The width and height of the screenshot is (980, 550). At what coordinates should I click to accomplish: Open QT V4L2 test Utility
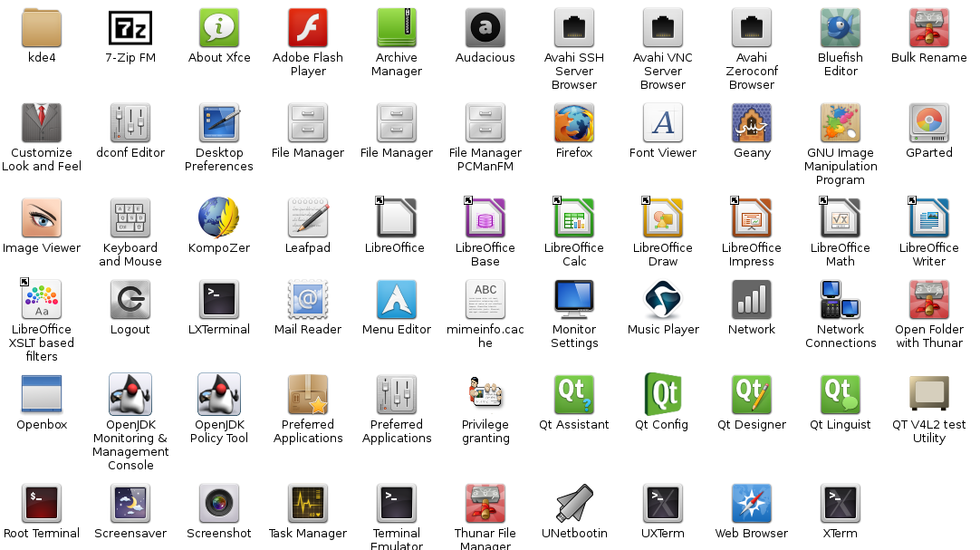928,394
